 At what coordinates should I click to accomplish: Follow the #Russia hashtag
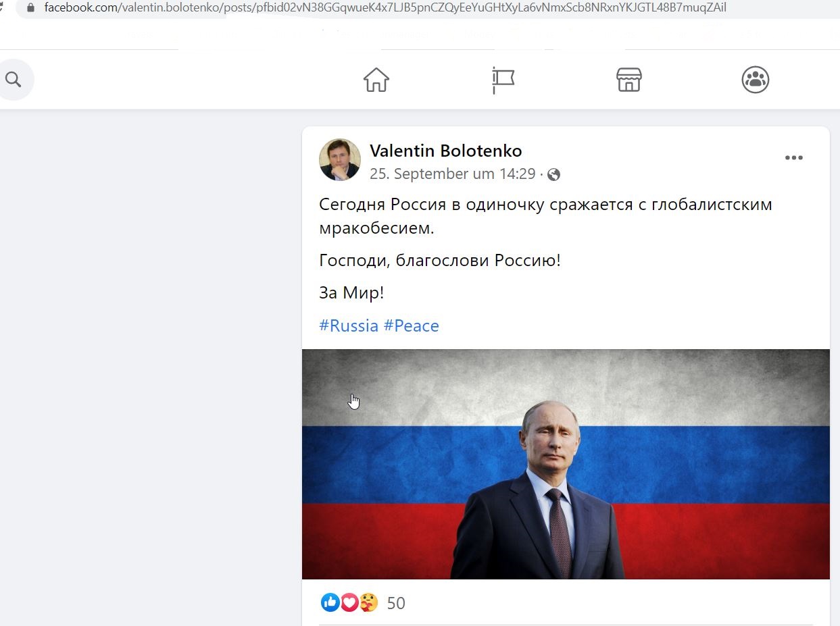(349, 325)
